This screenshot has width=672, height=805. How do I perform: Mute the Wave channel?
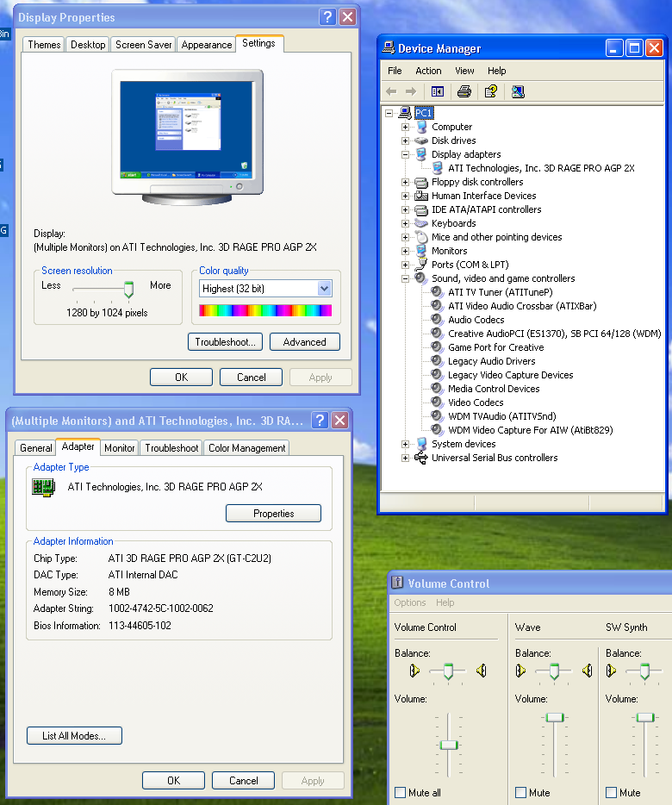(x=520, y=792)
